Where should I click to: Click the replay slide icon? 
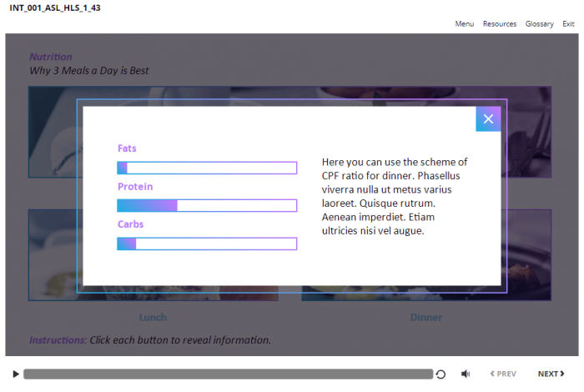pyautogui.click(x=441, y=374)
